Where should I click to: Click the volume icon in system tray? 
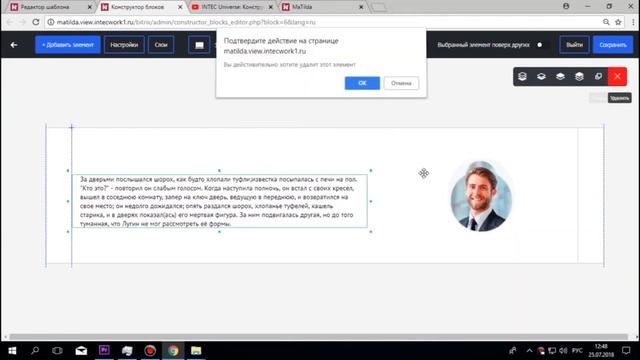[x=563, y=351]
